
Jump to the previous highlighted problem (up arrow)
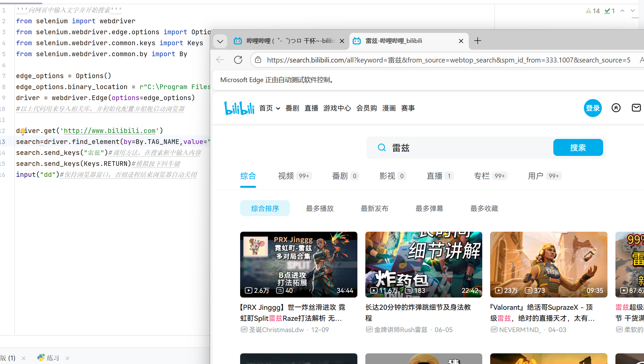click(x=622, y=11)
